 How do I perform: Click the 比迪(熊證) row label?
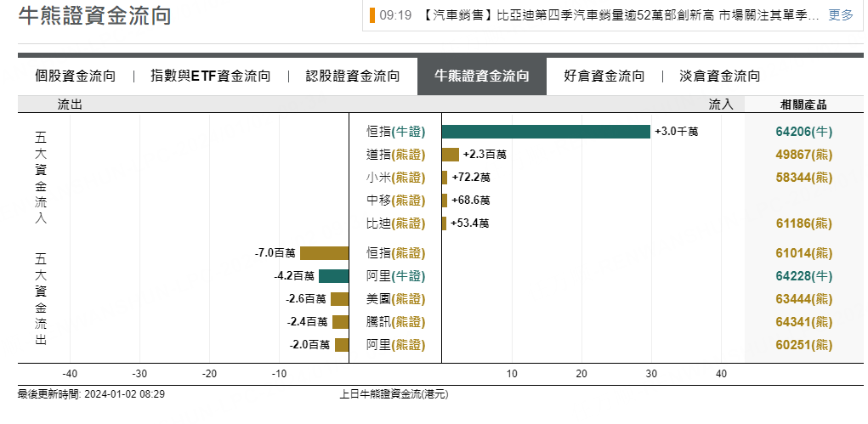point(396,223)
